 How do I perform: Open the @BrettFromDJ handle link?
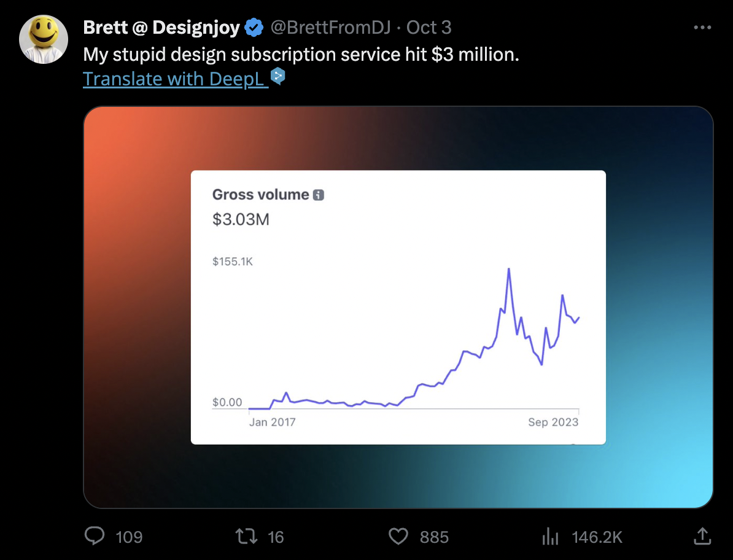click(330, 28)
